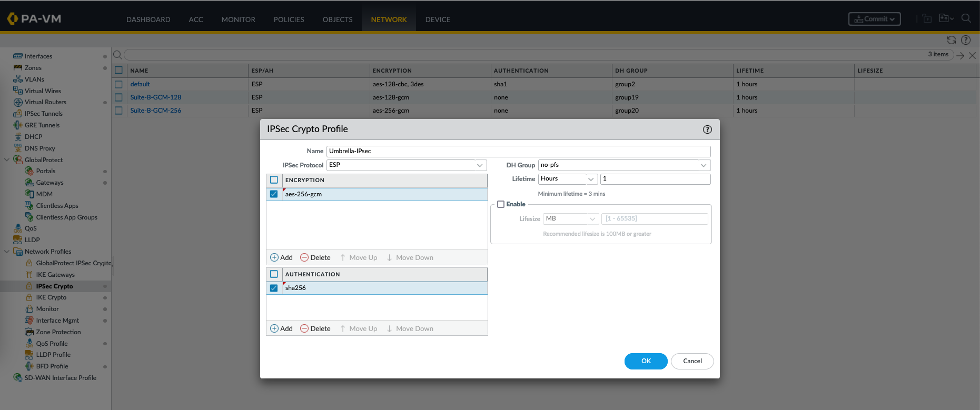Enable the Lifesize option checkbox
This screenshot has width=980, height=410.
(x=501, y=204)
